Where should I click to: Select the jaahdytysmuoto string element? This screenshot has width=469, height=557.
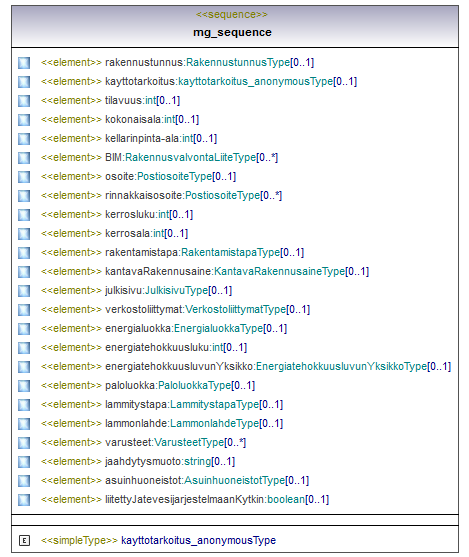tap(138, 462)
